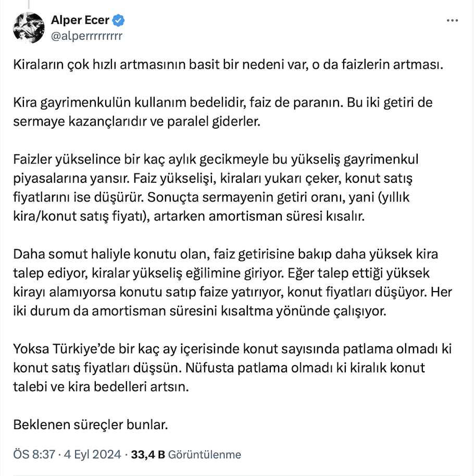
Task: Click the opening sentence about Kiraların artması
Action: click(227, 67)
